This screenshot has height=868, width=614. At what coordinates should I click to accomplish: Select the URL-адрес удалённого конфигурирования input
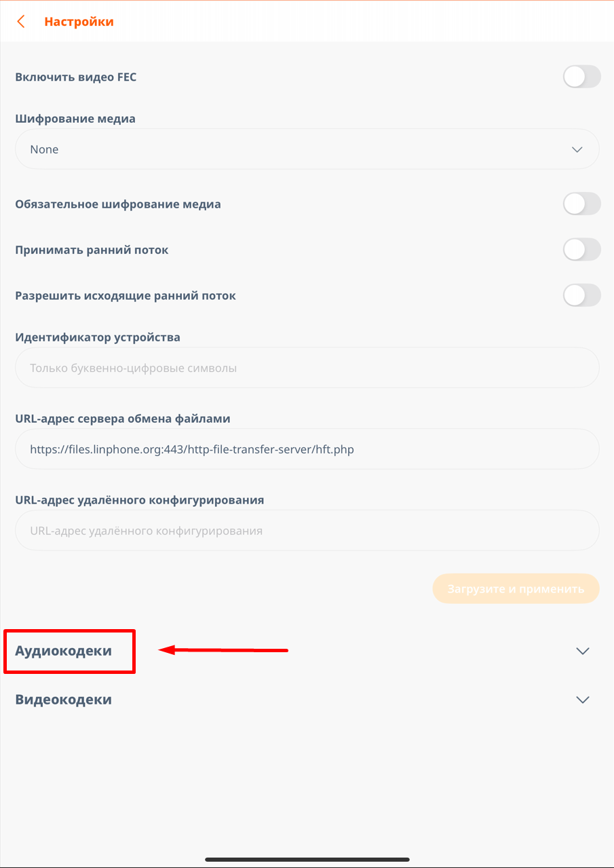point(307,531)
